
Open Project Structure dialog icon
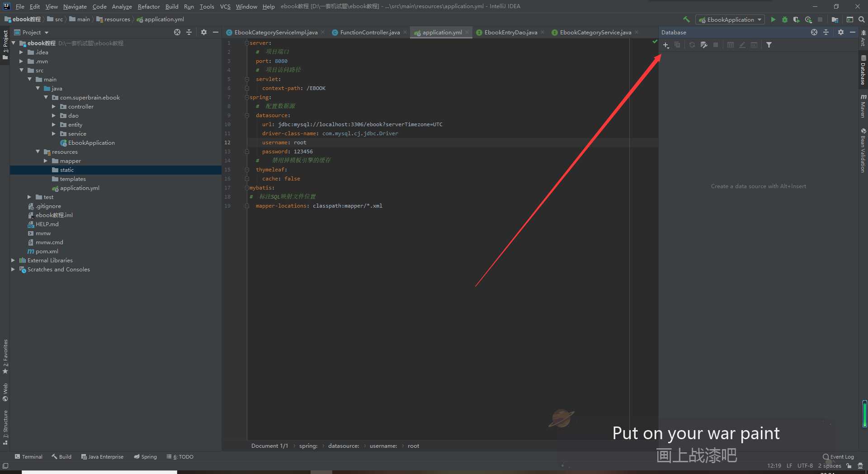pos(835,19)
